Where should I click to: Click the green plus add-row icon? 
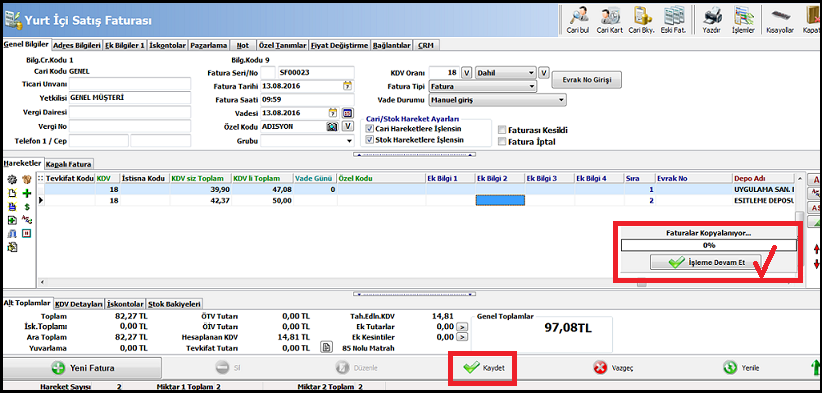coord(27,193)
